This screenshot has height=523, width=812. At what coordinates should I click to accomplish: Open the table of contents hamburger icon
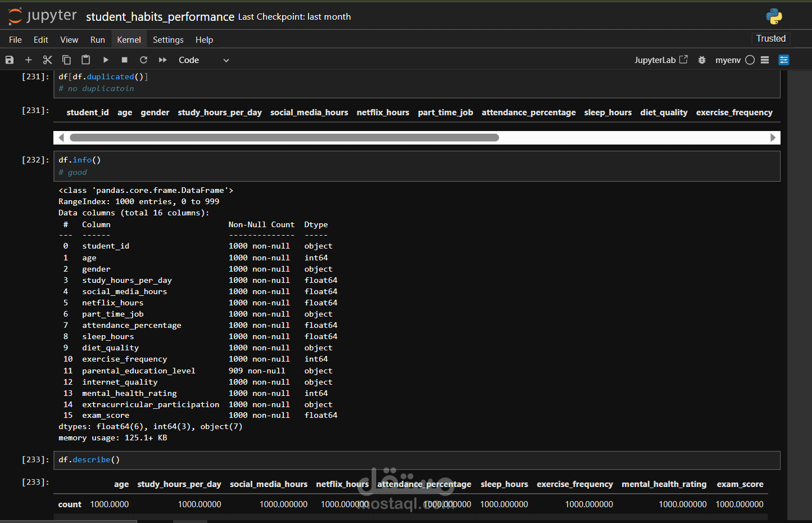click(765, 60)
